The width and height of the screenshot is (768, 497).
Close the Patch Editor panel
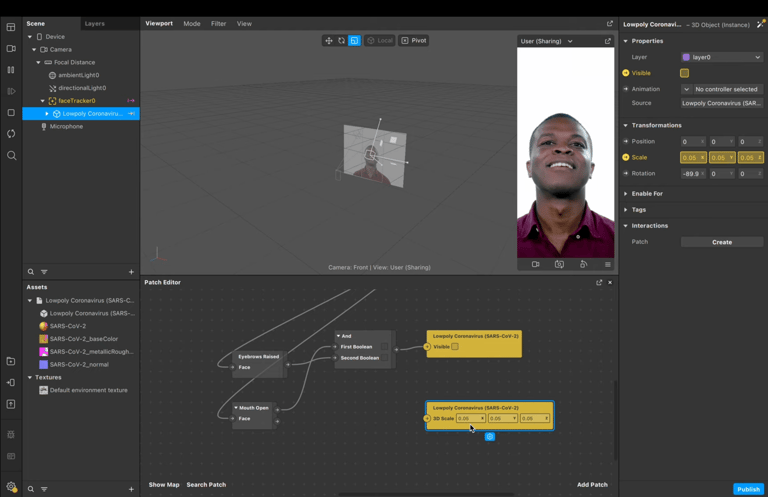610,283
